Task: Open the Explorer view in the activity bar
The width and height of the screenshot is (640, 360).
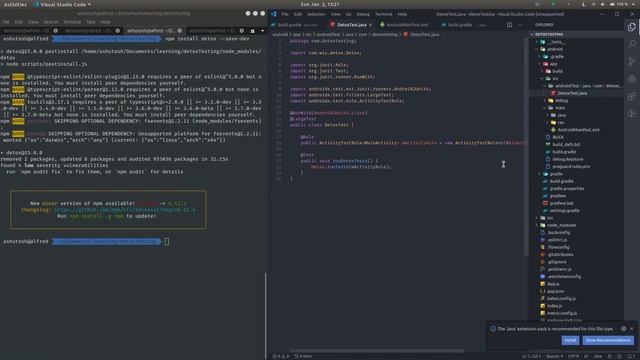Action: pyautogui.click(x=632, y=27)
